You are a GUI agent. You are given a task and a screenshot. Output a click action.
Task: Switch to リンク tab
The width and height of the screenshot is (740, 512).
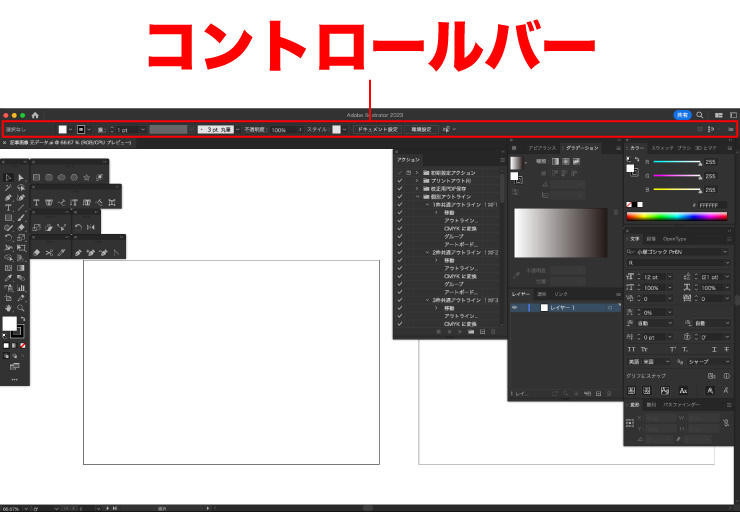(x=561, y=294)
